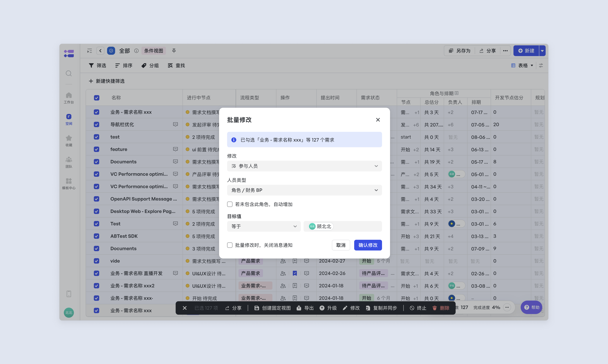The height and width of the screenshot is (364, 608).
Task: Click the comment icon on 导航栏优化 row
Action: click(175, 124)
